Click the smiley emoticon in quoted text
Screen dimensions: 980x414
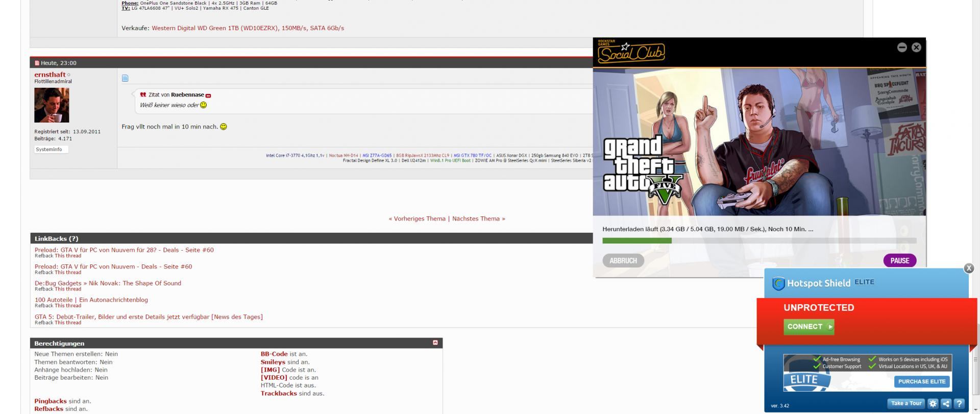(204, 105)
